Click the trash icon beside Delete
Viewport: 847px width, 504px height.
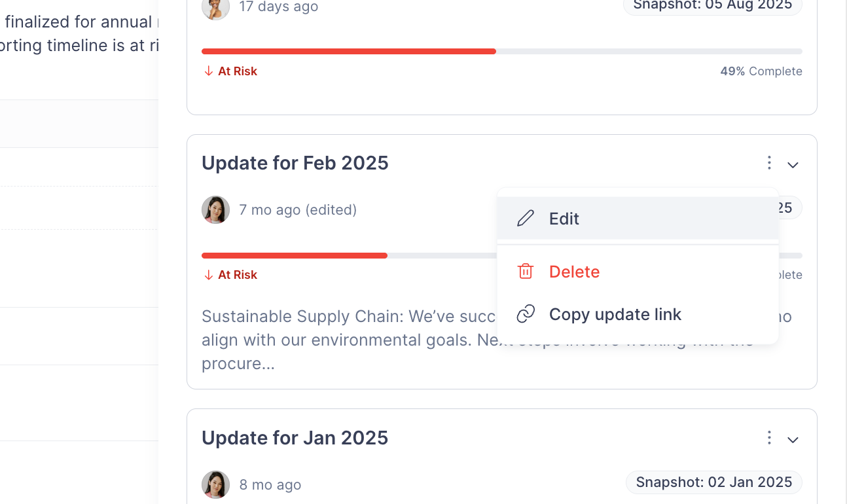pos(526,272)
